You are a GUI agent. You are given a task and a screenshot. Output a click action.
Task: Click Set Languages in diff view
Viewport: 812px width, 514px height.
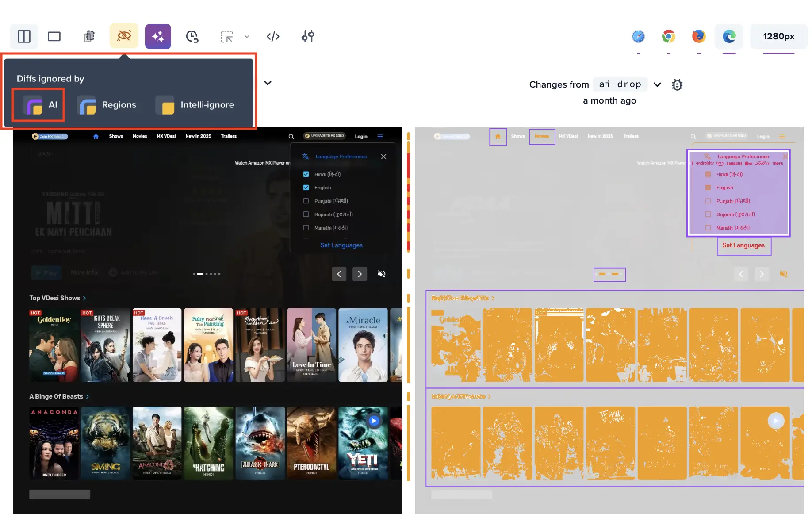tap(744, 245)
